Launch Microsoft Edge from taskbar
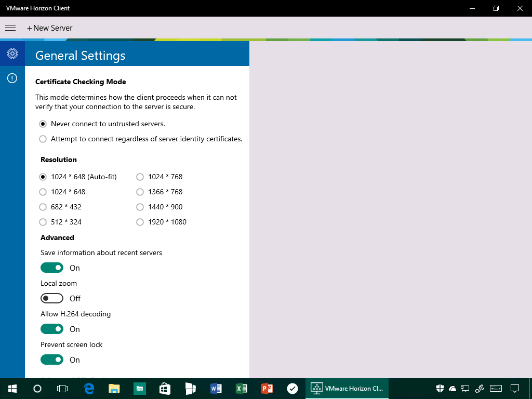Screen dimensions: 532x399 (x=89, y=389)
